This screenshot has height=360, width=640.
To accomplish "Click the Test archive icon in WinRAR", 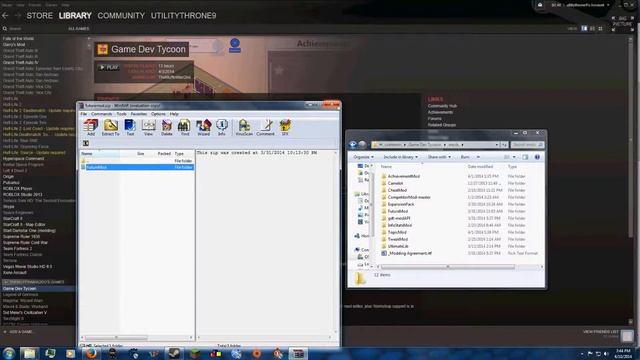I will coord(130,127).
